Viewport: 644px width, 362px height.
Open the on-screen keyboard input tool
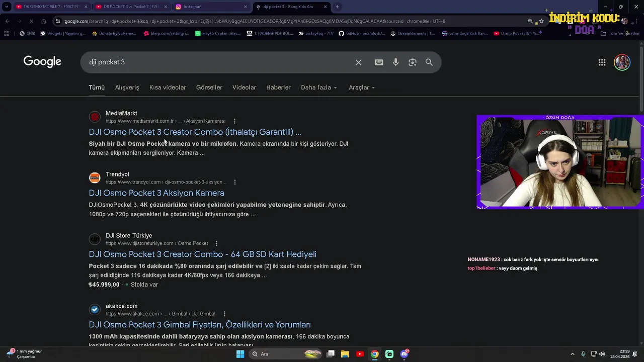click(379, 62)
